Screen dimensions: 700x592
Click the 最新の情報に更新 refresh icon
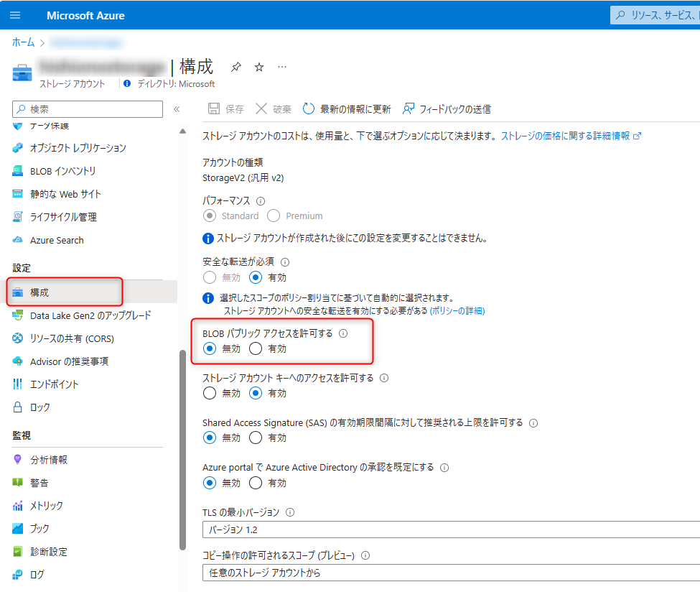pyautogui.click(x=308, y=108)
